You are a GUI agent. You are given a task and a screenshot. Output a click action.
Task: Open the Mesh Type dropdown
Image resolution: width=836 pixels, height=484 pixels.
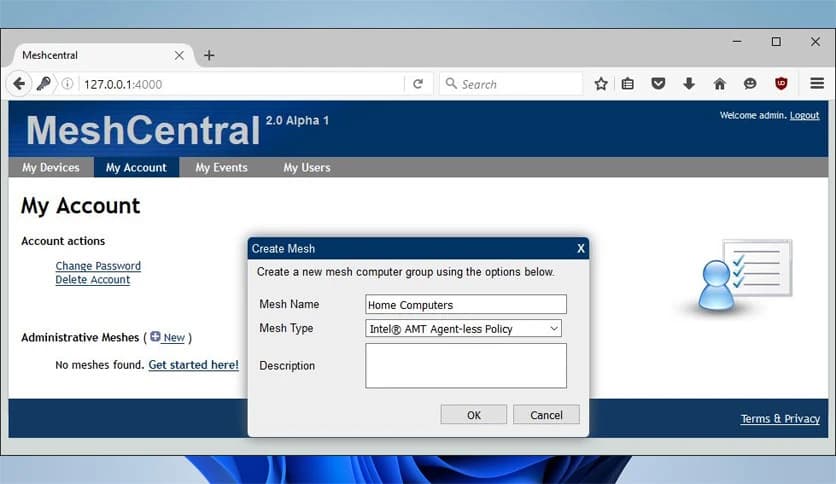coord(463,328)
